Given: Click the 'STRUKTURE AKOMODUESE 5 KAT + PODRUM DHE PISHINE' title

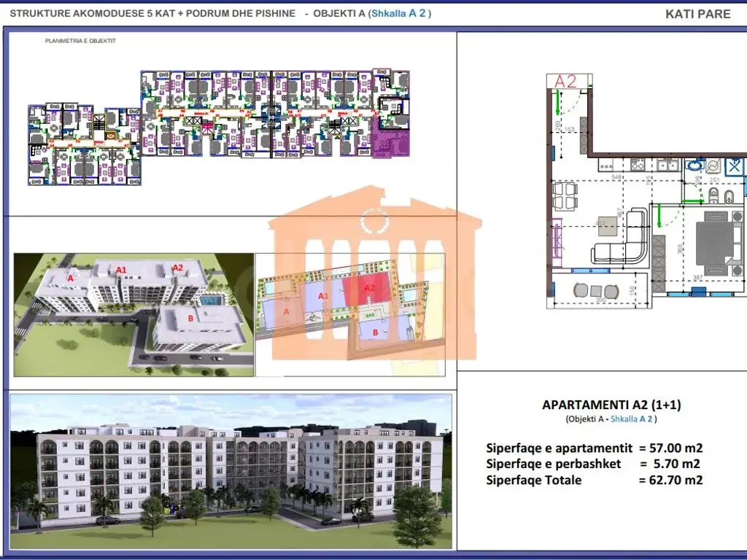Looking at the screenshot, I should point(152,13).
